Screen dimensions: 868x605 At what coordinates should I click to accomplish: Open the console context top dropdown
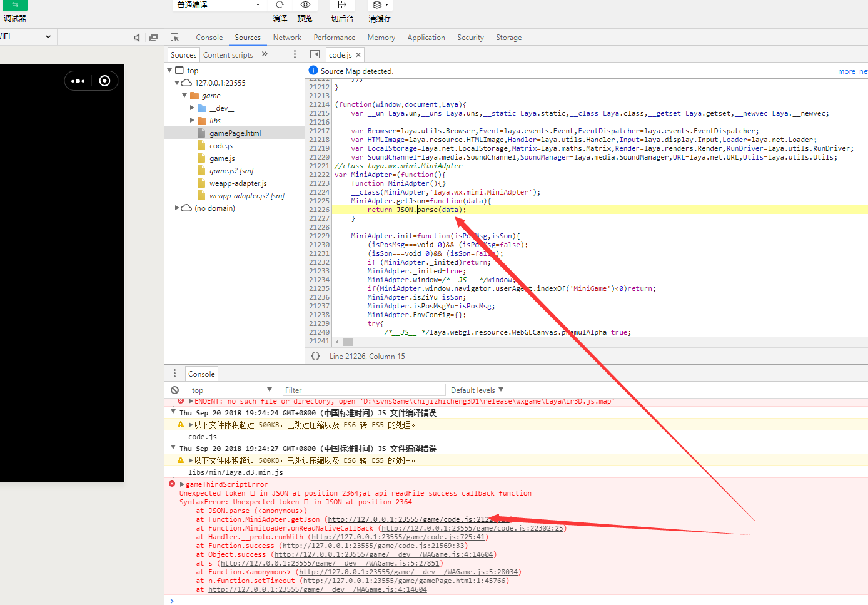pyautogui.click(x=231, y=390)
